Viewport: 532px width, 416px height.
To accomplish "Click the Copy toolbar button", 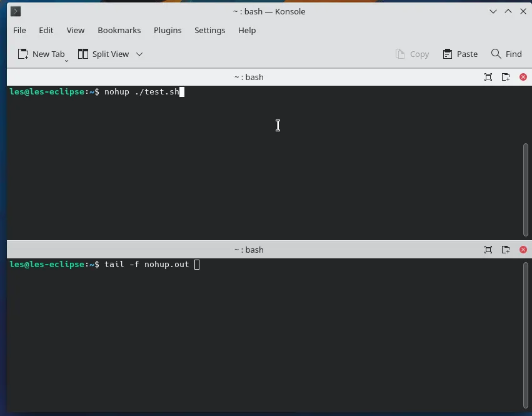I will point(412,54).
